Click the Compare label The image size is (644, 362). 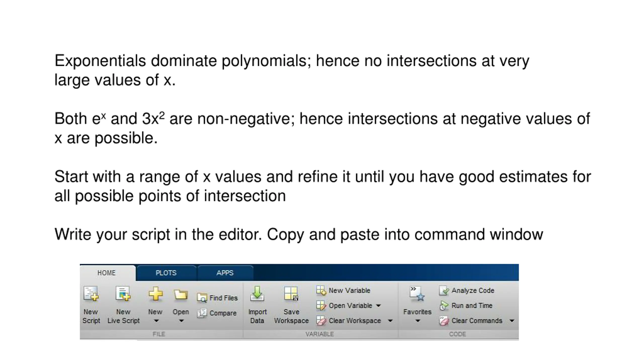[223, 313]
